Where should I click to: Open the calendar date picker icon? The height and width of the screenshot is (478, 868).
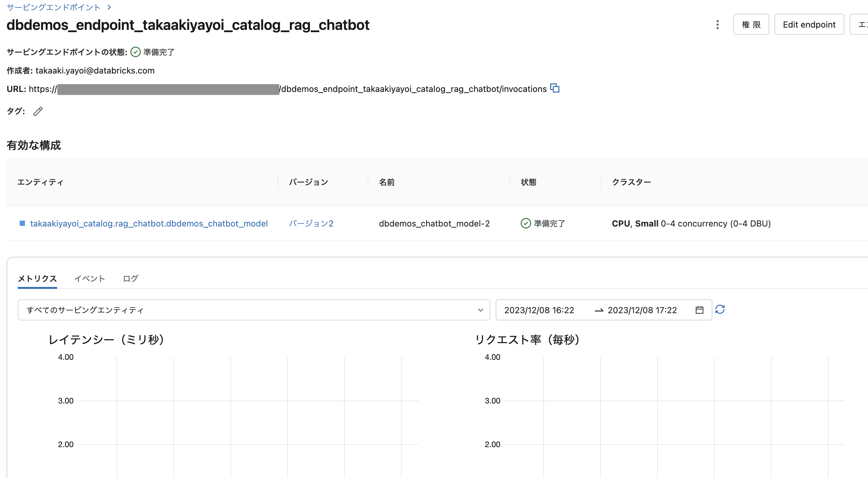(699, 310)
